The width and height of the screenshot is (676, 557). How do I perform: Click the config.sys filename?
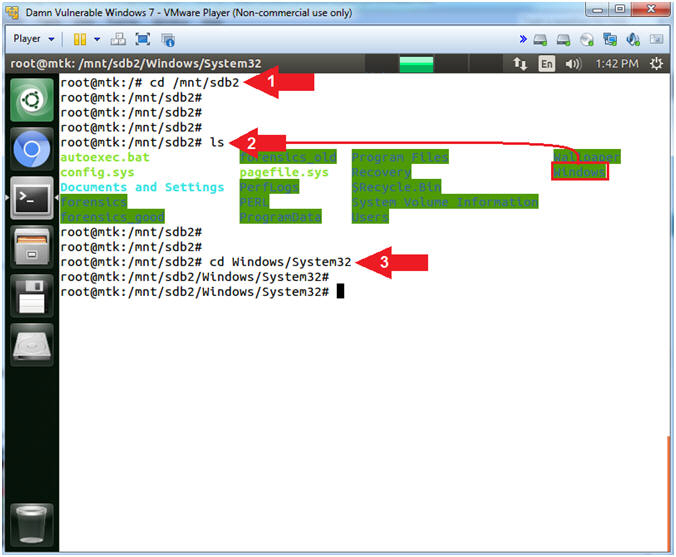[x=97, y=172]
